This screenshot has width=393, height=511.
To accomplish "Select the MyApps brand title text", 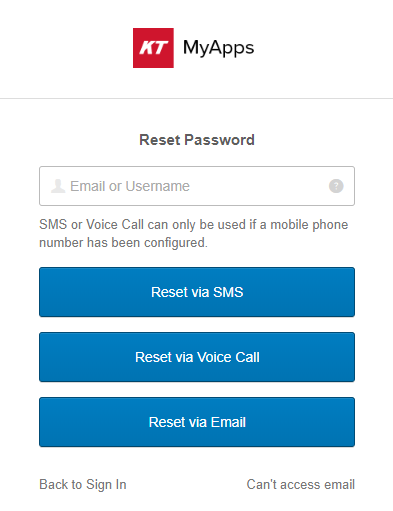I will point(218,48).
